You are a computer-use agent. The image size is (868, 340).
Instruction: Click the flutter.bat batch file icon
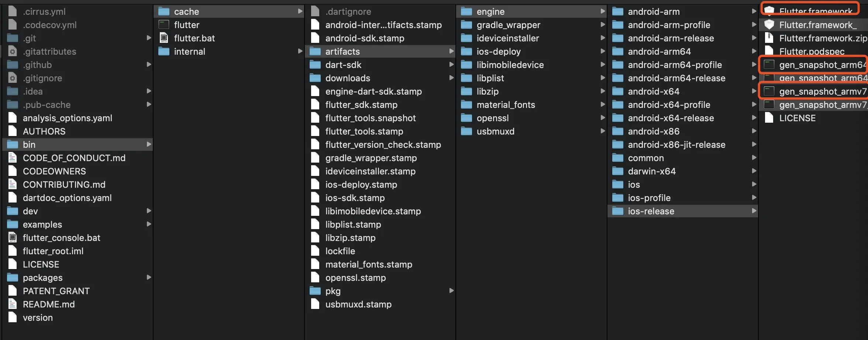(x=164, y=38)
